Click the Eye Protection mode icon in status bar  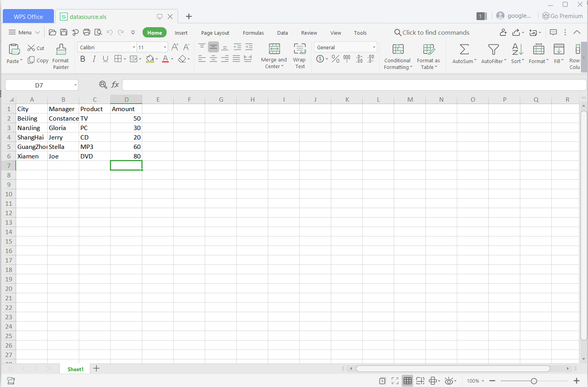[449, 381]
